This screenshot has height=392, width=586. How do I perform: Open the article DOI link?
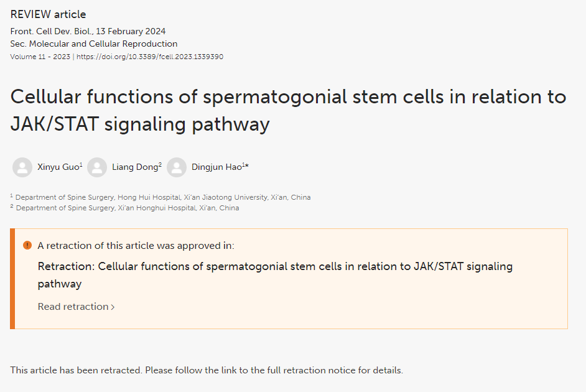tap(150, 57)
